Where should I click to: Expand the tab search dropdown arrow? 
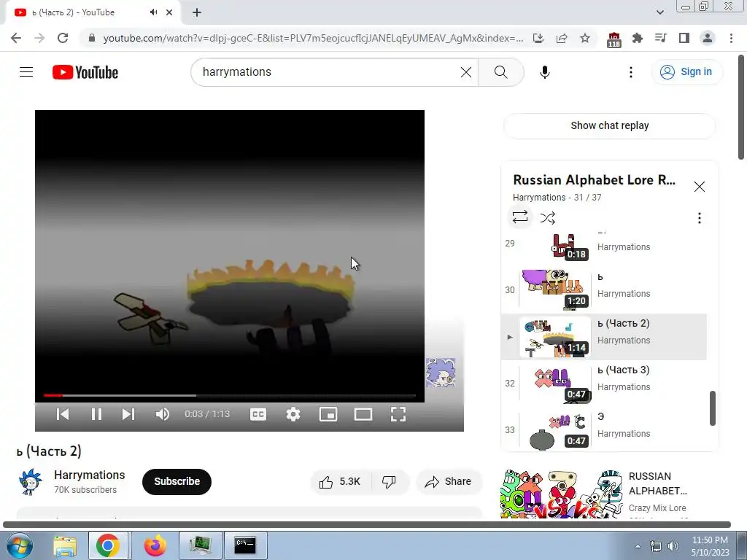(x=659, y=12)
